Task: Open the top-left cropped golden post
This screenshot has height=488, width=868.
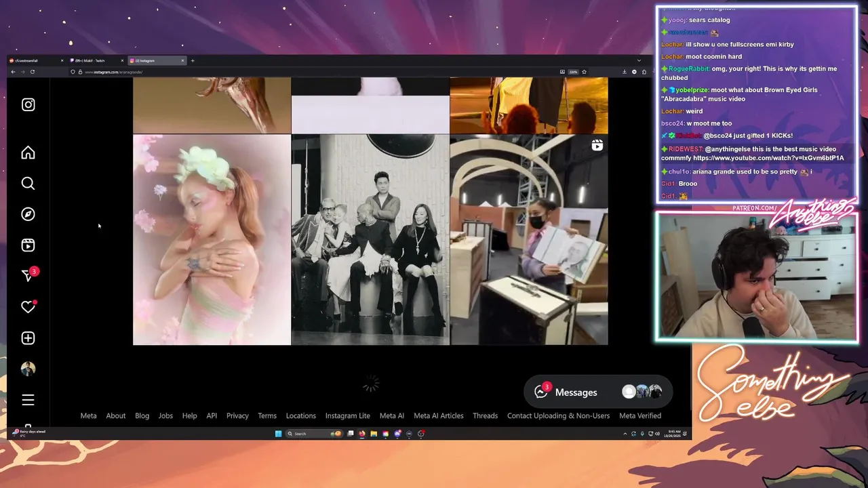Action: pos(212,105)
